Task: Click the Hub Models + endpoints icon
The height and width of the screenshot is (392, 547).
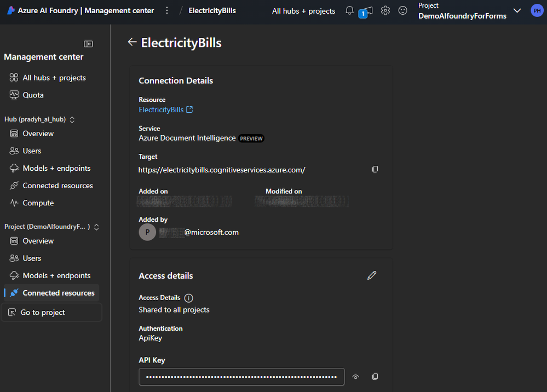Action: click(14, 168)
